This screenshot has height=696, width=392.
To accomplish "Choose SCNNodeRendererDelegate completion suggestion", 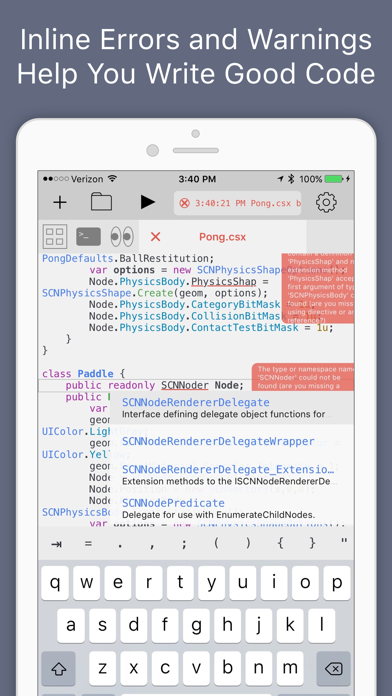I will (232, 408).
